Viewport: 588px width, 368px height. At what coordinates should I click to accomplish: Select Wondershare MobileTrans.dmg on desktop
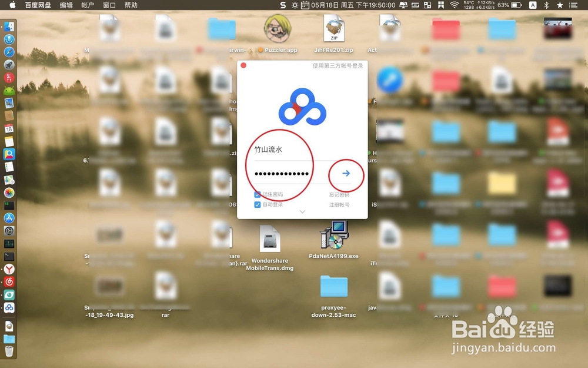pyautogui.click(x=270, y=248)
